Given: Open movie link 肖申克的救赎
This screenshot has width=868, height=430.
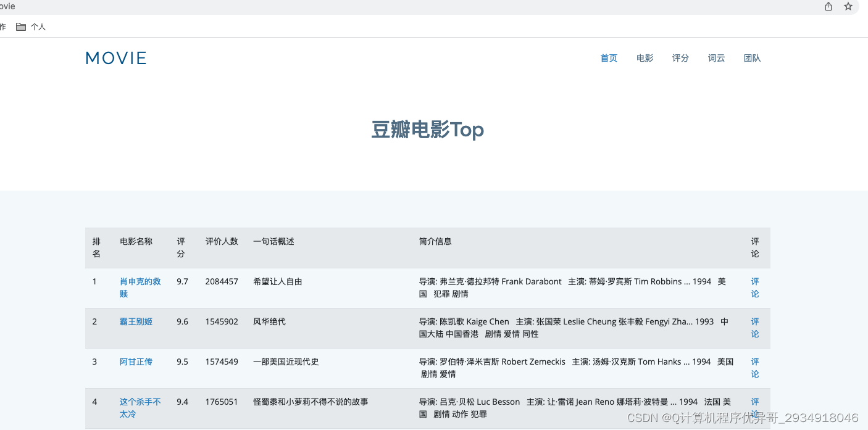Looking at the screenshot, I should click(140, 287).
